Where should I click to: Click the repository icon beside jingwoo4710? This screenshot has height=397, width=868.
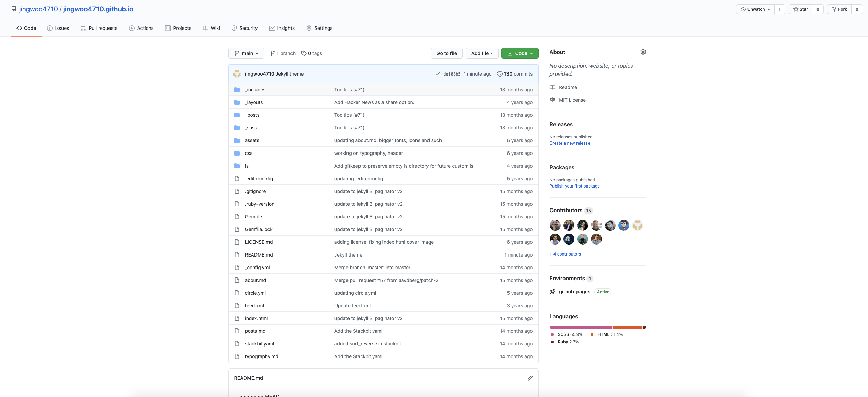pyautogui.click(x=14, y=9)
